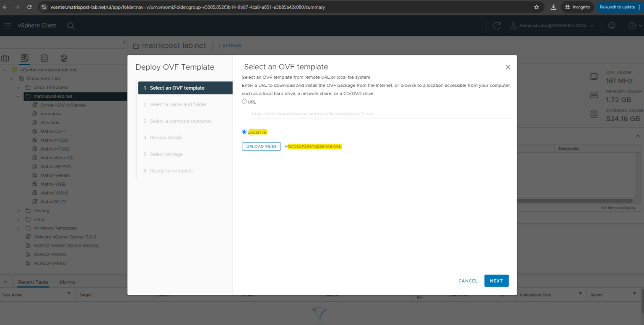The image size is (644, 325).
Task: Switch to the Storage inventory view
Action: point(44,58)
